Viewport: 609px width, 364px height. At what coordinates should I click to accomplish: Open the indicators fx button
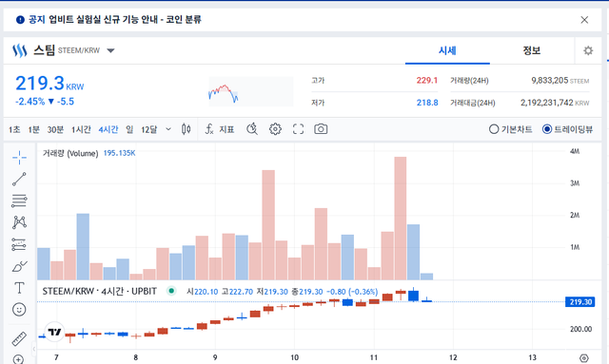(220, 129)
